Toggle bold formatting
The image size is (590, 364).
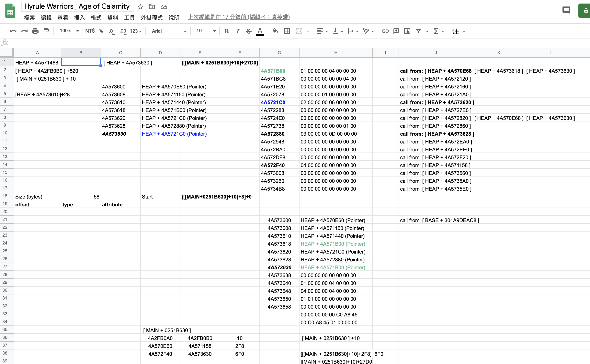[x=226, y=31]
